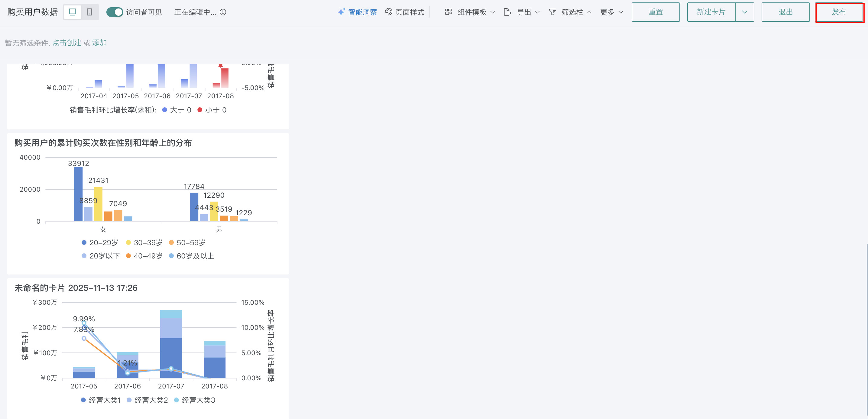
Task: Expand the 新建卡片 dropdown arrow
Action: pos(744,12)
